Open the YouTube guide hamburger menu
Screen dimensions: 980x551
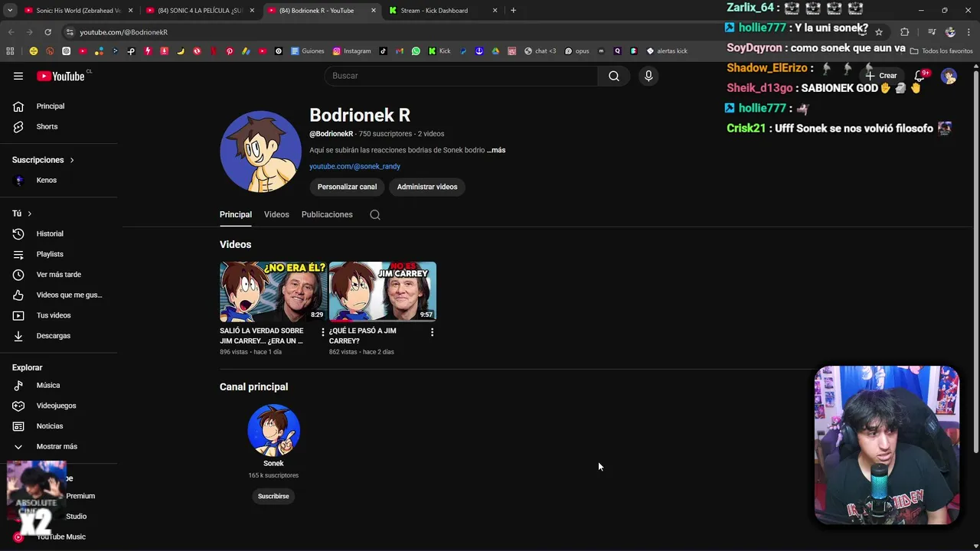point(18,76)
